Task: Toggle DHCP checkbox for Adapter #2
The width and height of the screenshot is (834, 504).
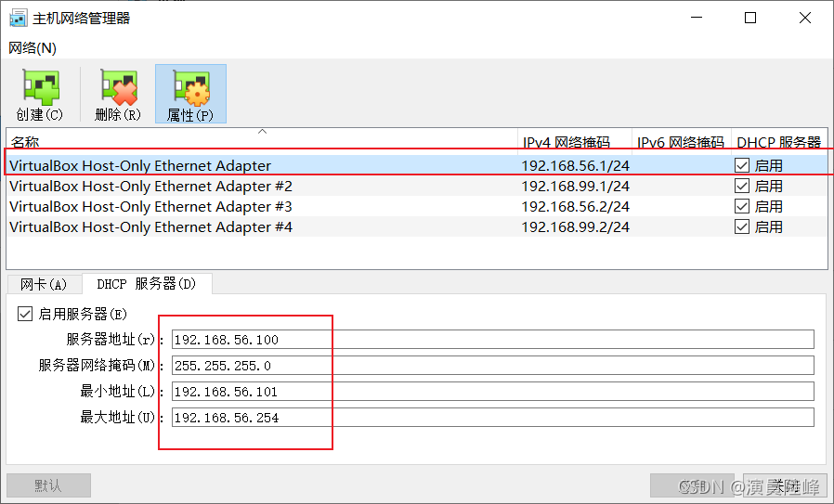Action: click(x=742, y=186)
